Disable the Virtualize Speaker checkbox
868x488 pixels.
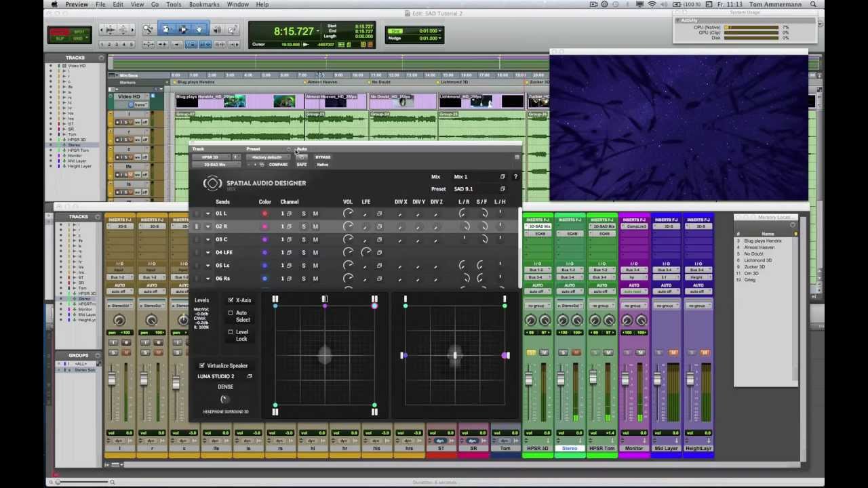coord(202,366)
